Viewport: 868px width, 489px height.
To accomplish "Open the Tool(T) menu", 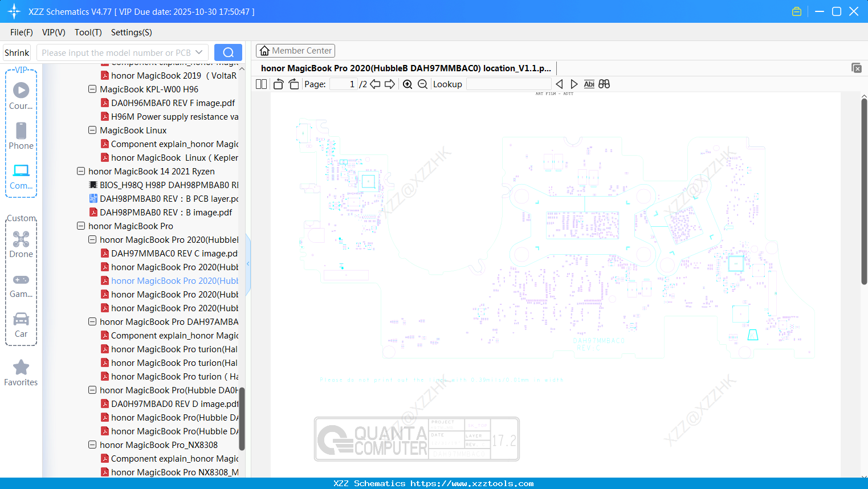I will coord(88,32).
